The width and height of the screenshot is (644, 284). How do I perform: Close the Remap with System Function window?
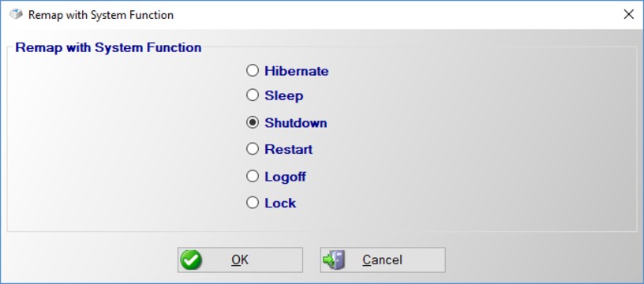click(628, 14)
